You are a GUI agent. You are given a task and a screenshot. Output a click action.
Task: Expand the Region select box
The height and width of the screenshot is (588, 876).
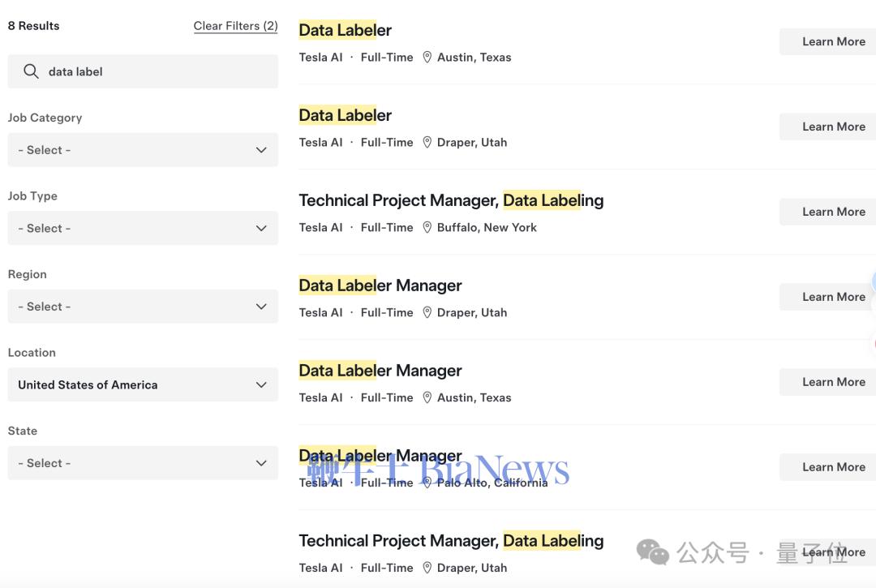pyautogui.click(x=143, y=306)
